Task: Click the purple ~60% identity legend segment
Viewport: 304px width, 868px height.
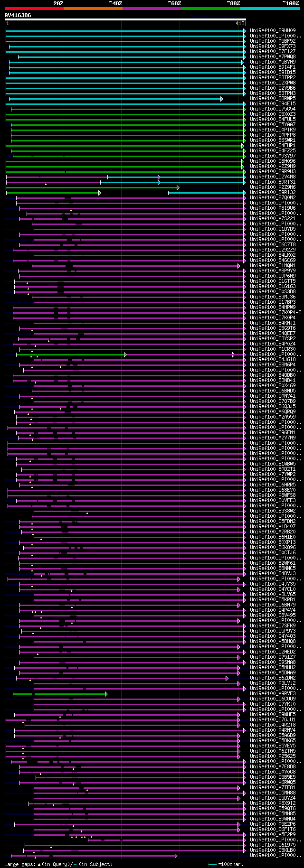Action: [152, 9]
